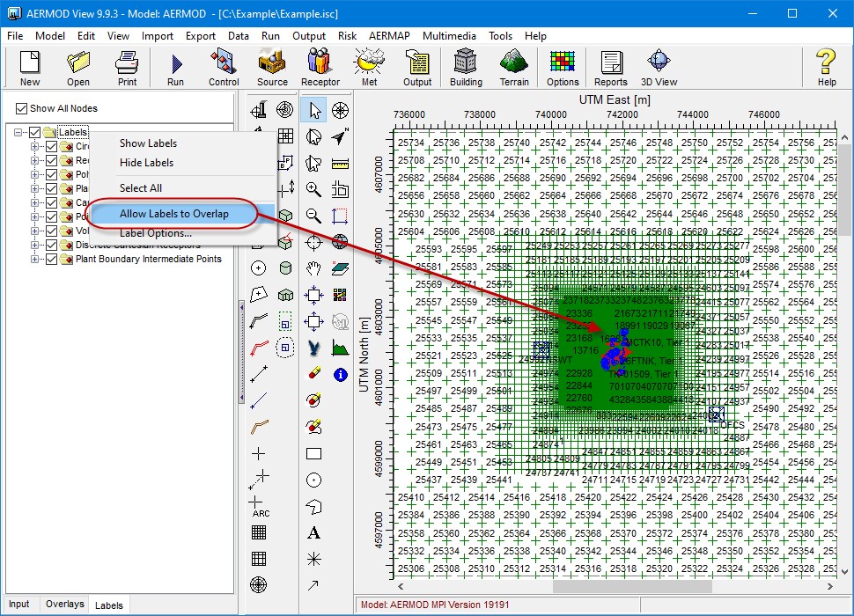Open the AERMAP menu

point(389,36)
